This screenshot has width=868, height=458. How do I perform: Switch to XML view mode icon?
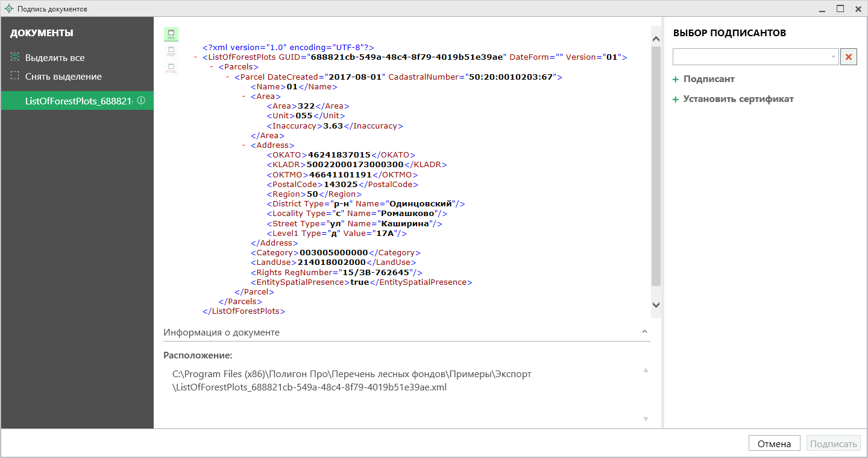171,34
